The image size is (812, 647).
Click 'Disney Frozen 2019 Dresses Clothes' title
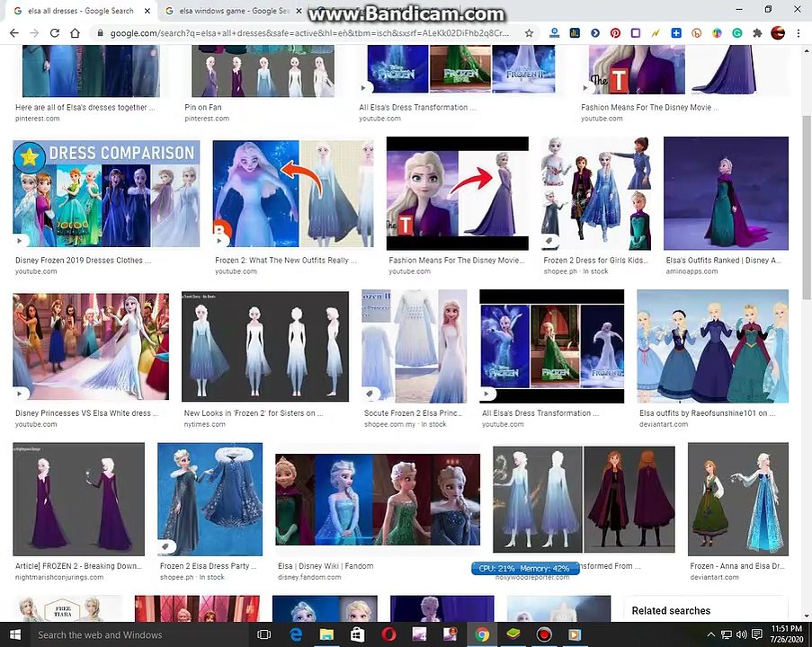click(x=83, y=261)
